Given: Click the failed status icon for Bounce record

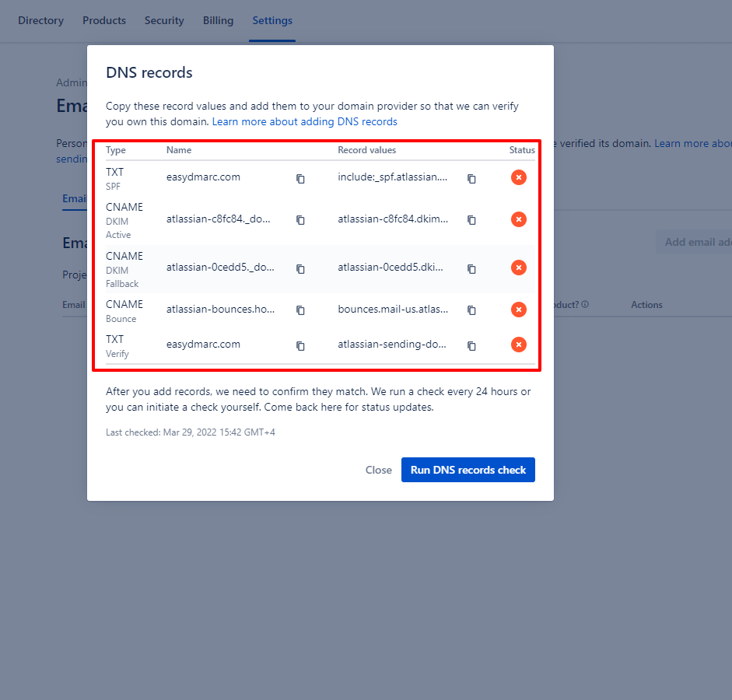Looking at the screenshot, I should [x=519, y=310].
